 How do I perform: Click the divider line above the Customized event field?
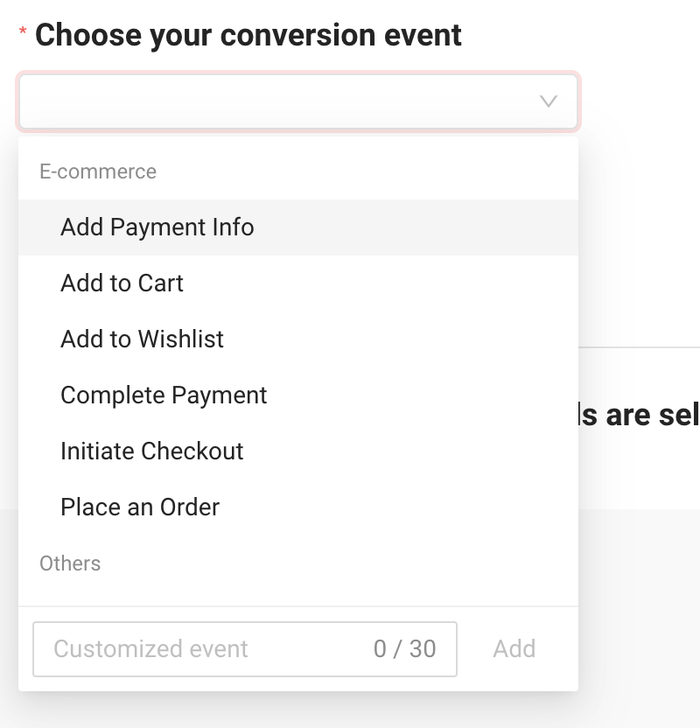coord(297,606)
